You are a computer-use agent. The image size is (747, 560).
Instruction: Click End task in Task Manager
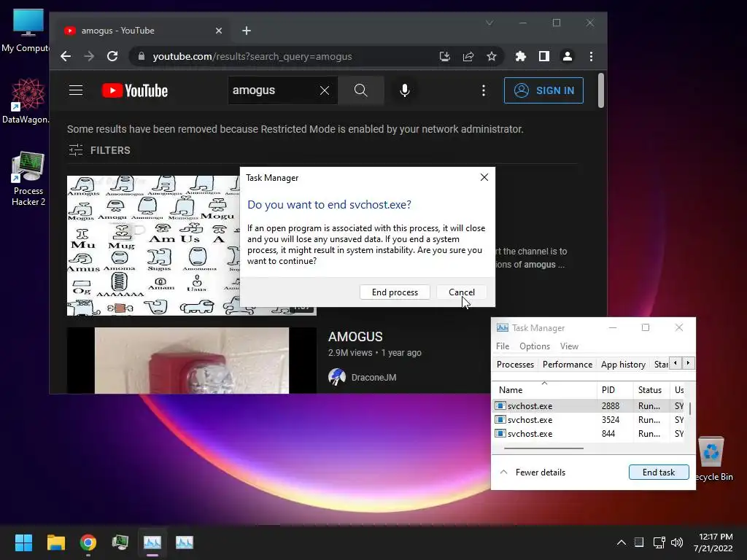coord(659,472)
